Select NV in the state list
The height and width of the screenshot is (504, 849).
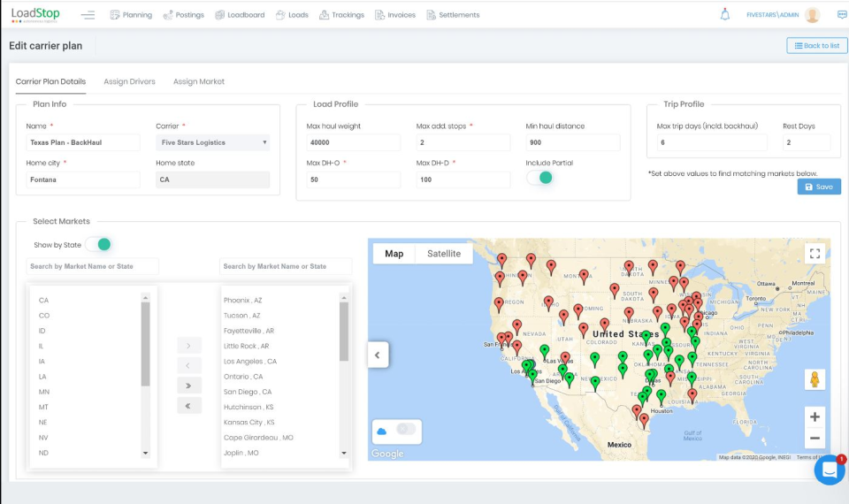point(43,438)
